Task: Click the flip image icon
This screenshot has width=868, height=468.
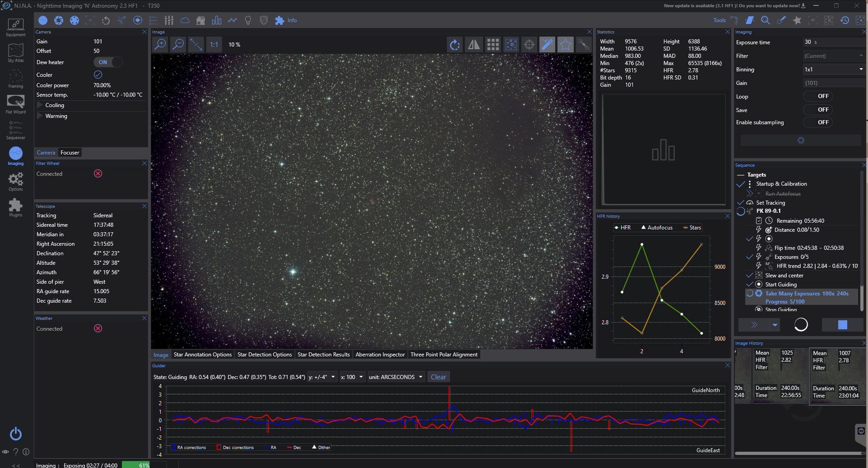Action: point(473,44)
